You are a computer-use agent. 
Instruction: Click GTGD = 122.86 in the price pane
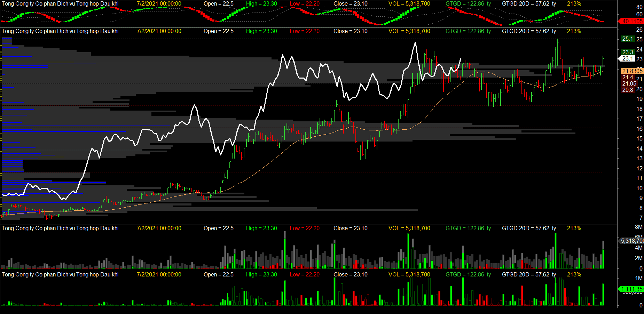tap(468, 31)
